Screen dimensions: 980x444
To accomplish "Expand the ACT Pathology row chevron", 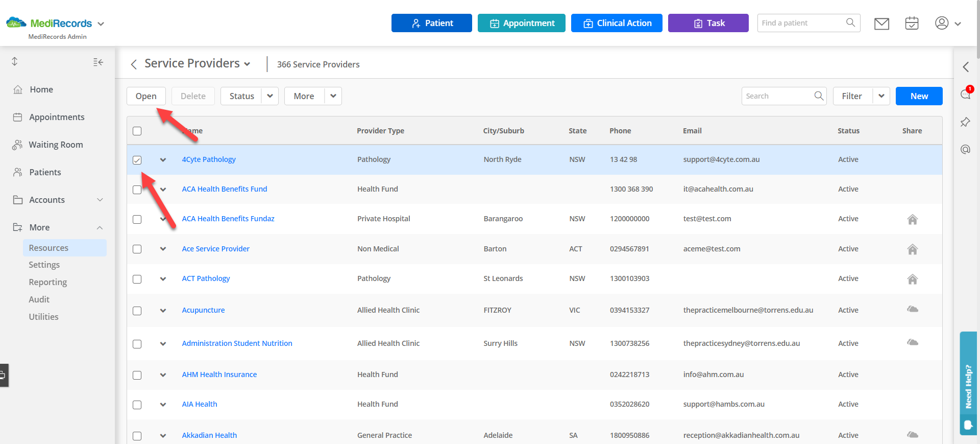I will pos(163,278).
